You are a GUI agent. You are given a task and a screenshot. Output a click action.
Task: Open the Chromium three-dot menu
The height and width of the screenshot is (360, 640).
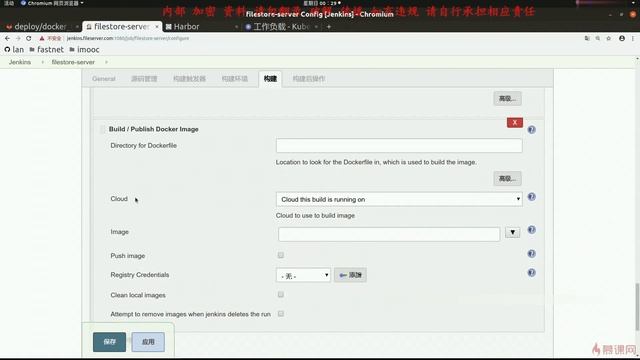(x=633, y=38)
